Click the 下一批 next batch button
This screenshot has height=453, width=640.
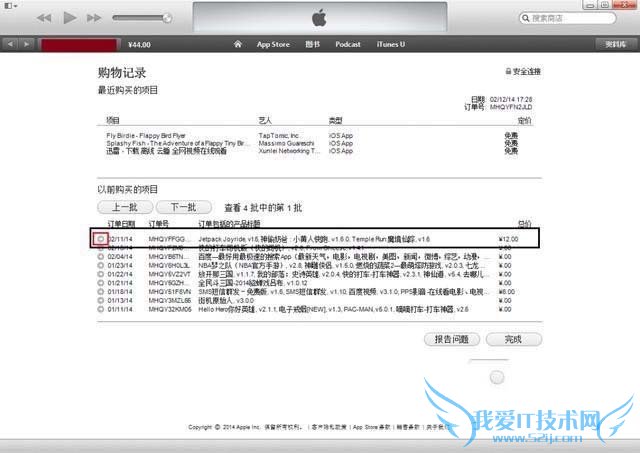point(184,207)
